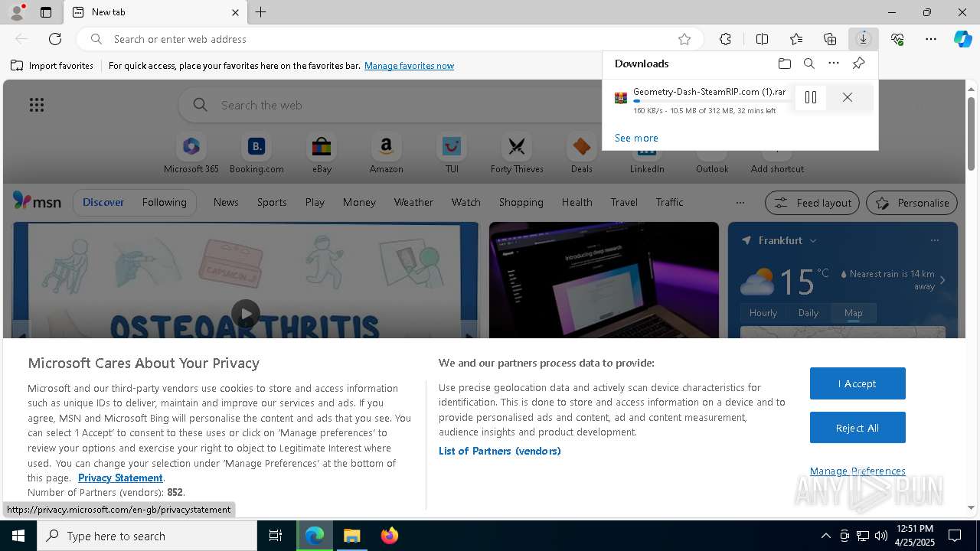The width and height of the screenshot is (980, 551).
Task: Open Microsoft 365 shortcut
Action: click(x=191, y=154)
